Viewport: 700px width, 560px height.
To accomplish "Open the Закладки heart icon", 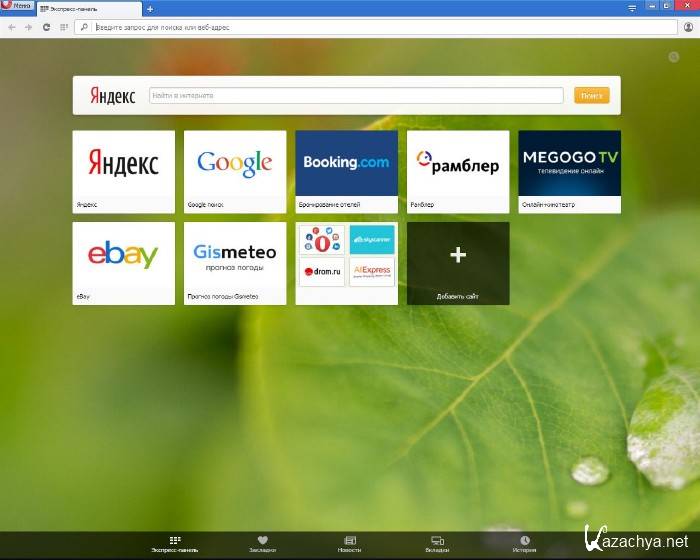I will pos(262,543).
